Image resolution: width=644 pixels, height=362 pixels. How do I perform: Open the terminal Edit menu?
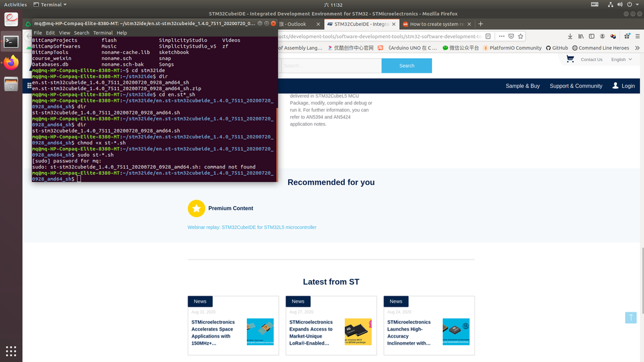(50, 33)
